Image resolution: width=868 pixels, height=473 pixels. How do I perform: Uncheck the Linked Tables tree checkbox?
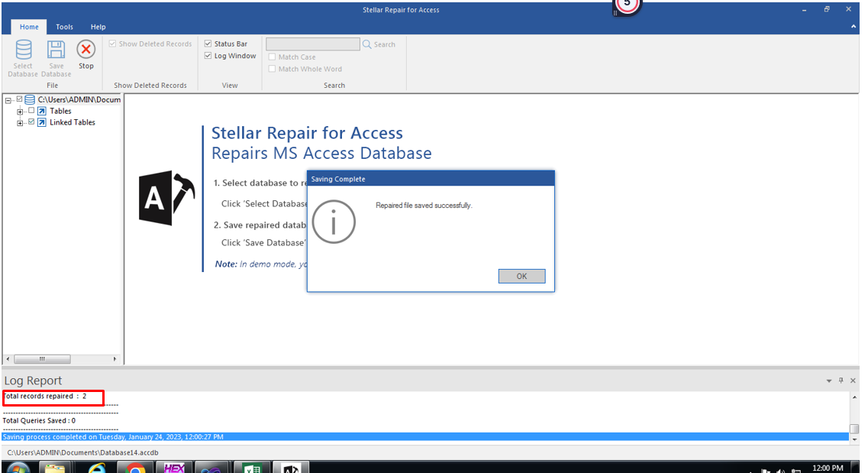click(x=31, y=121)
